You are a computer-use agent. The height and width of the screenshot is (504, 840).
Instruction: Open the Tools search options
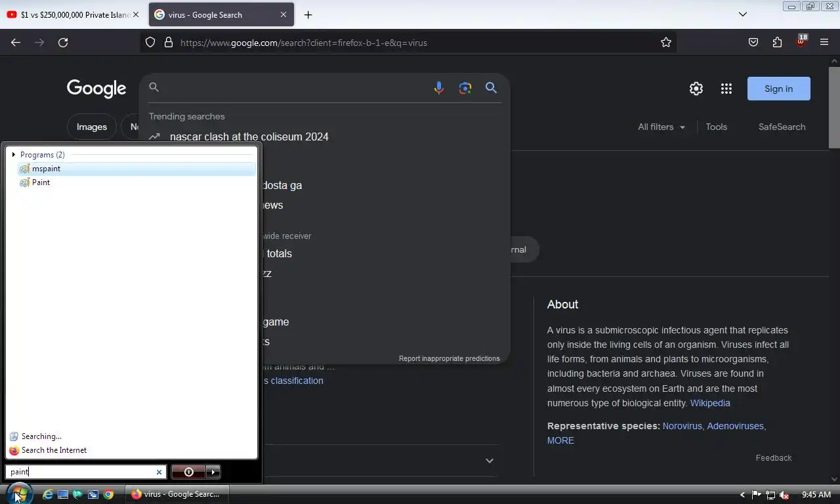[x=717, y=127]
